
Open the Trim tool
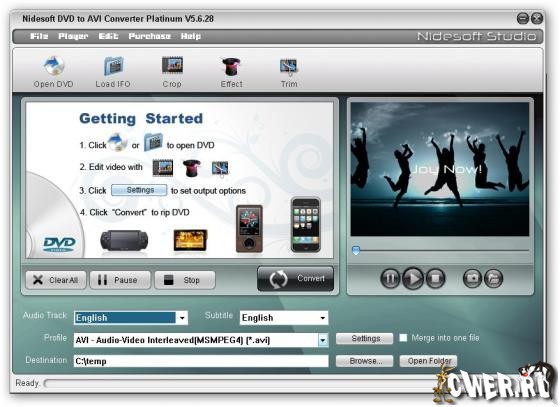(x=289, y=72)
